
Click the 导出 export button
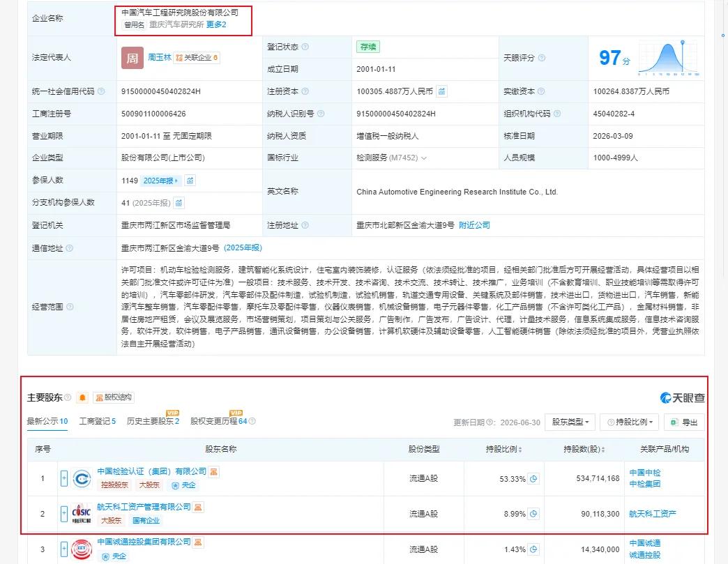pyautogui.click(x=684, y=422)
